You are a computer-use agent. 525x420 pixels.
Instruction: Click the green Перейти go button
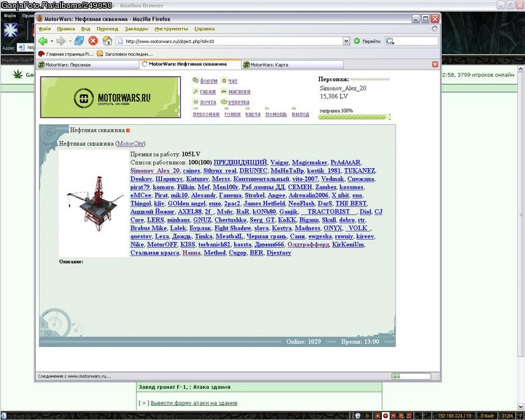(x=367, y=41)
